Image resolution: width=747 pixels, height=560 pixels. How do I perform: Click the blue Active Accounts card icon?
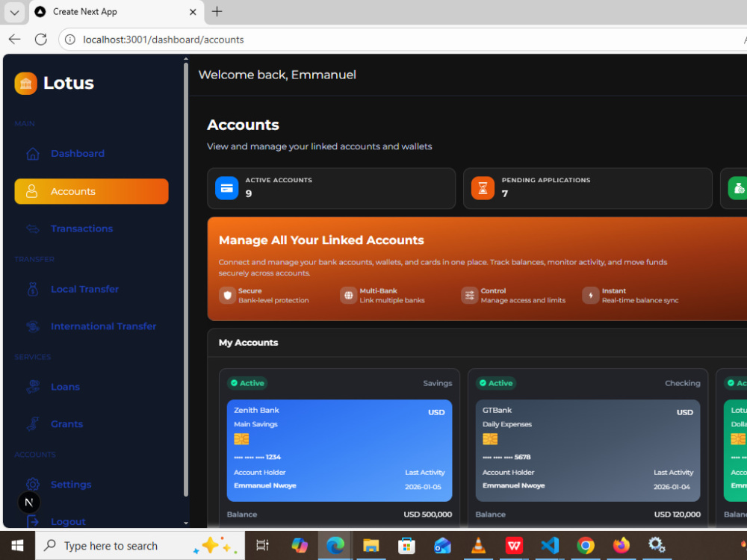click(227, 188)
